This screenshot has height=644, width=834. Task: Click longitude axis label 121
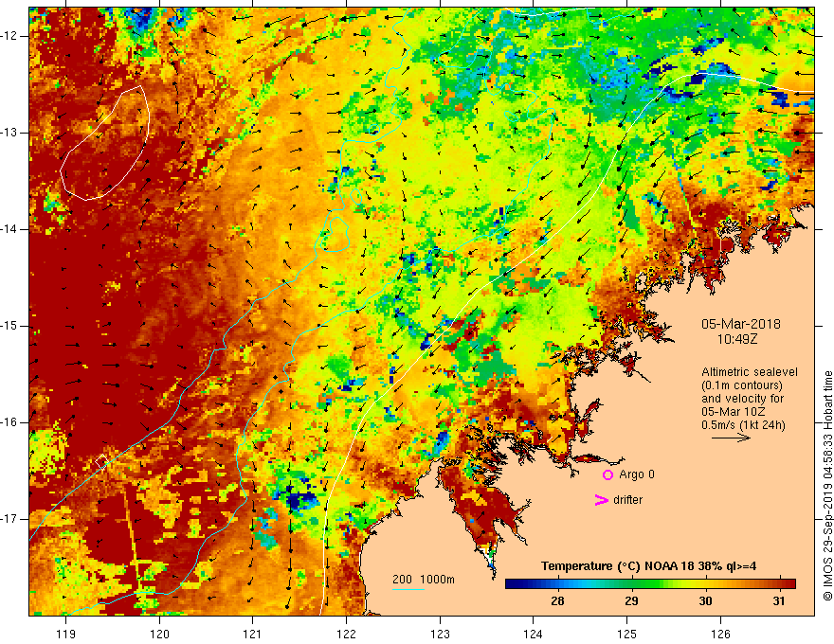[x=253, y=634]
